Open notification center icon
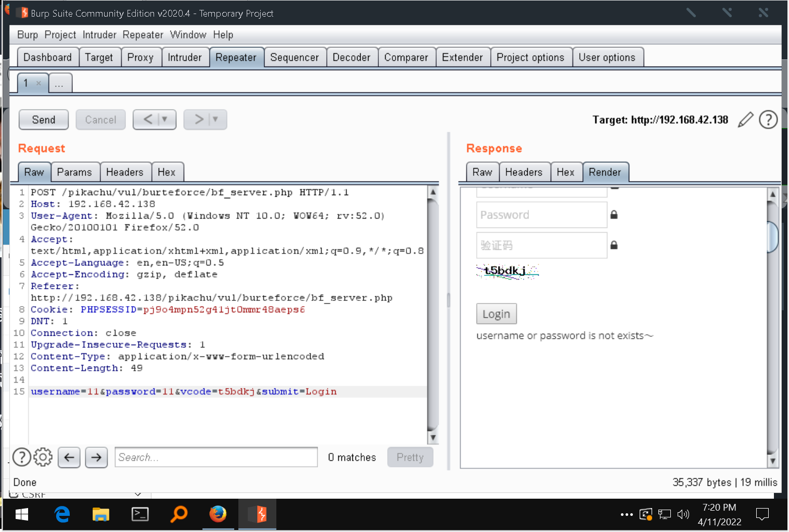Screen dimensions: 789x532 click(762, 514)
